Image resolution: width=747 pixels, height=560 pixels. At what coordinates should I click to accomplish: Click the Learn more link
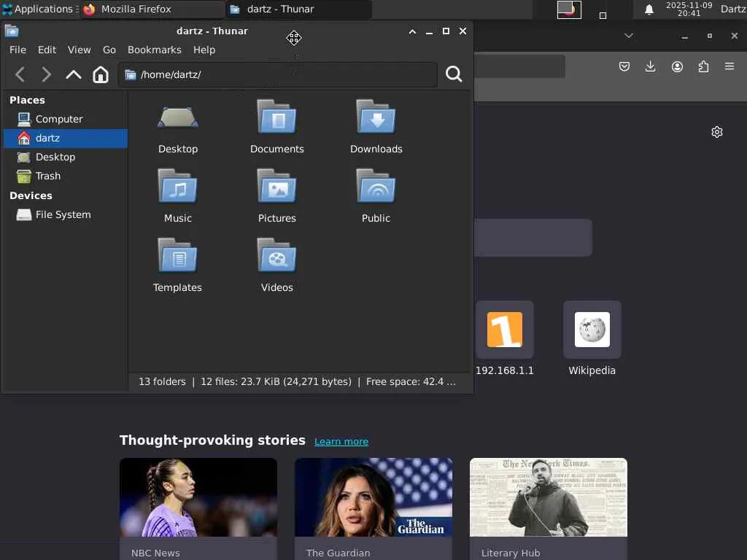pos(341,441)
